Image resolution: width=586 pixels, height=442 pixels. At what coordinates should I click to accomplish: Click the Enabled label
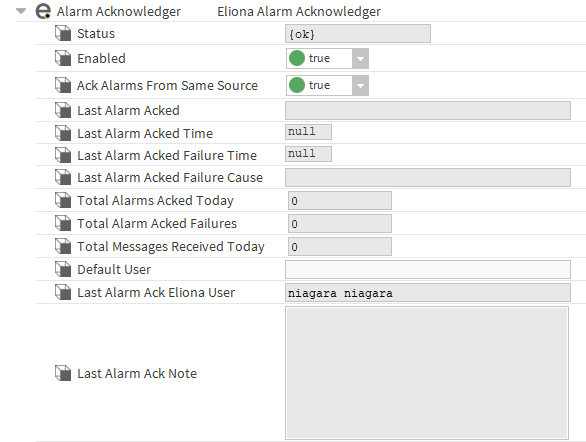pyautogui.click(x=101, y=58)
